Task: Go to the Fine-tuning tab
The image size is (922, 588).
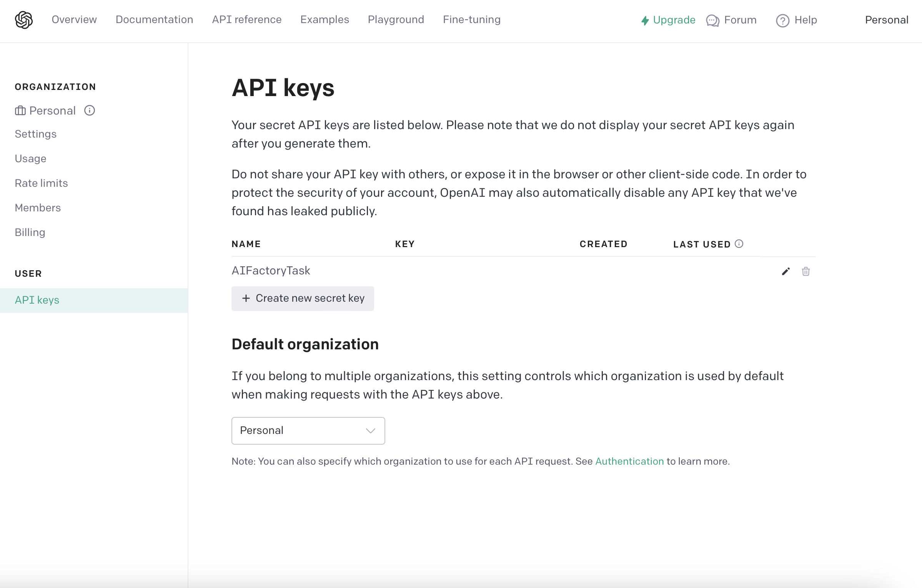Action: click(472, 20)
